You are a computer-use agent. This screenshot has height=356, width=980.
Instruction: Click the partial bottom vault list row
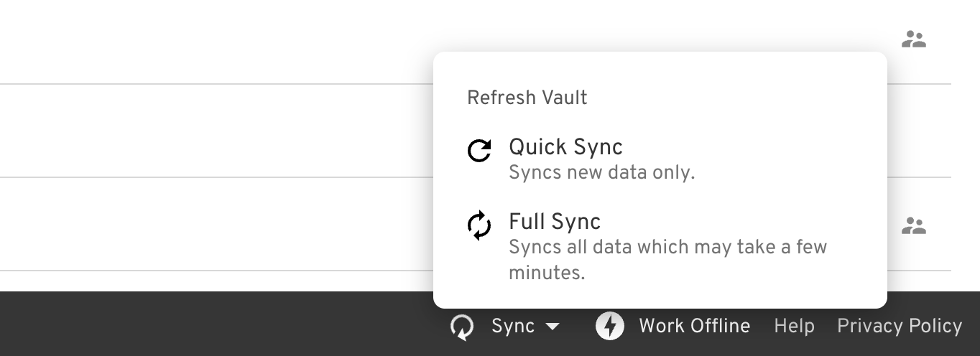[x=216, y=281]
